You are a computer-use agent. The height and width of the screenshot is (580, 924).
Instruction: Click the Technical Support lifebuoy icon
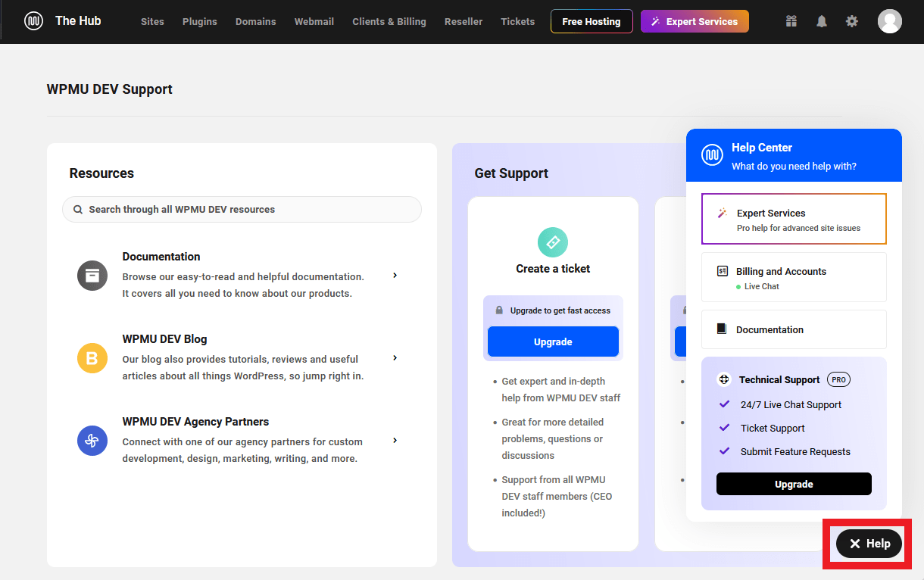pos(724,380)
